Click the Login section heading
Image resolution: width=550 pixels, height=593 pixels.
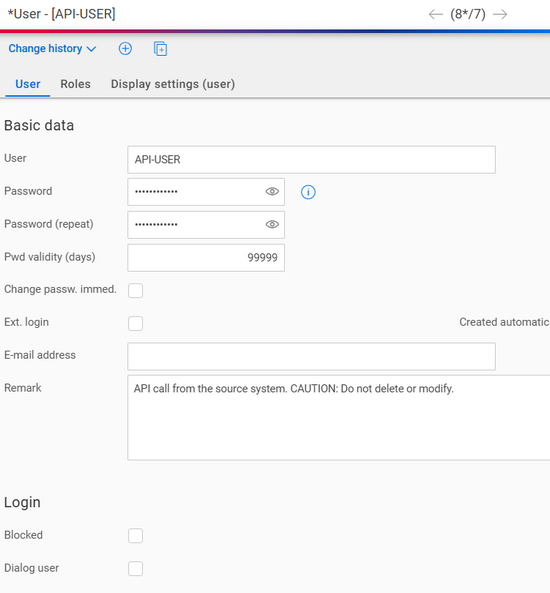click(22, 502)
